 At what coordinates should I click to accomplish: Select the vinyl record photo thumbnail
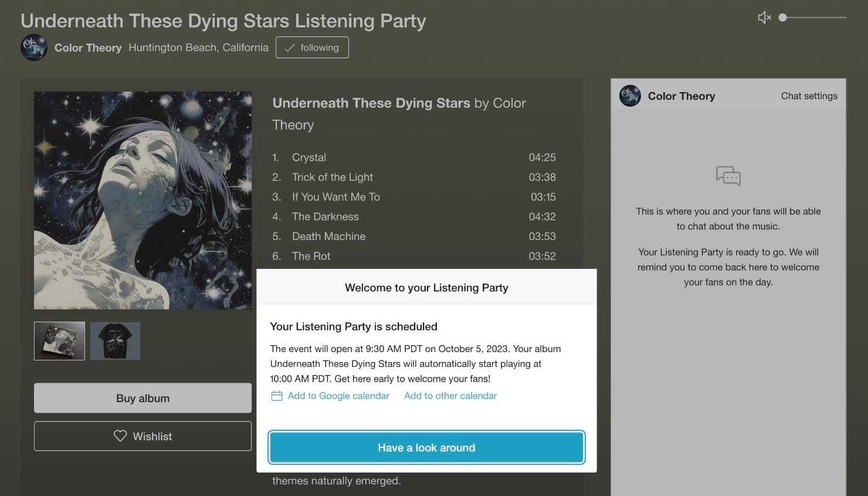59,340
